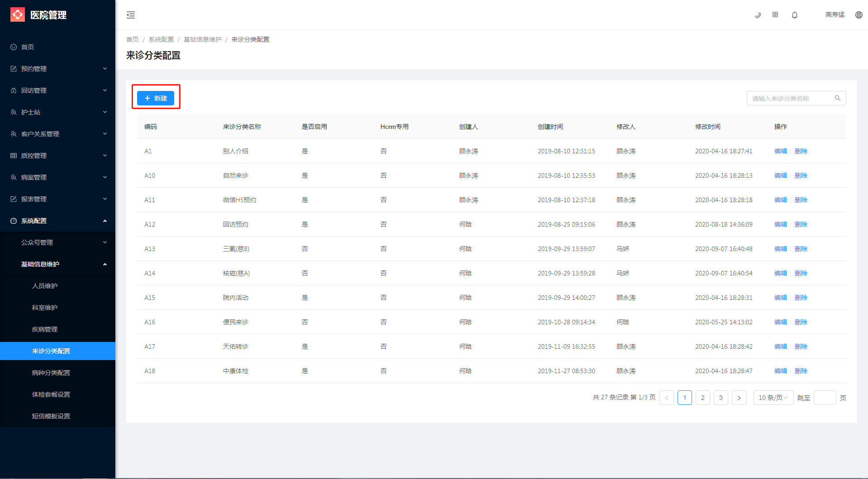Click the 报表管理 icon in sidebar
The height and width of the screenshot is (479, 868).
coord(14,199)
